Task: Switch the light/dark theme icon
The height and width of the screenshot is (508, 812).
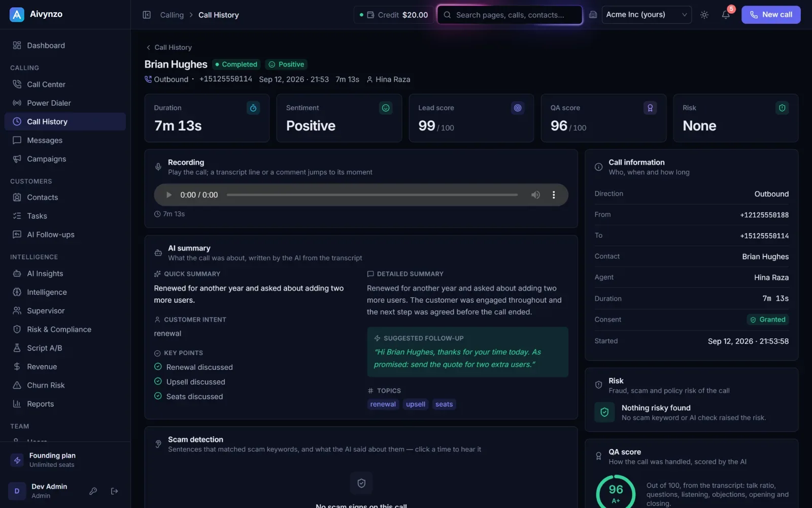Action: point(704,15)
